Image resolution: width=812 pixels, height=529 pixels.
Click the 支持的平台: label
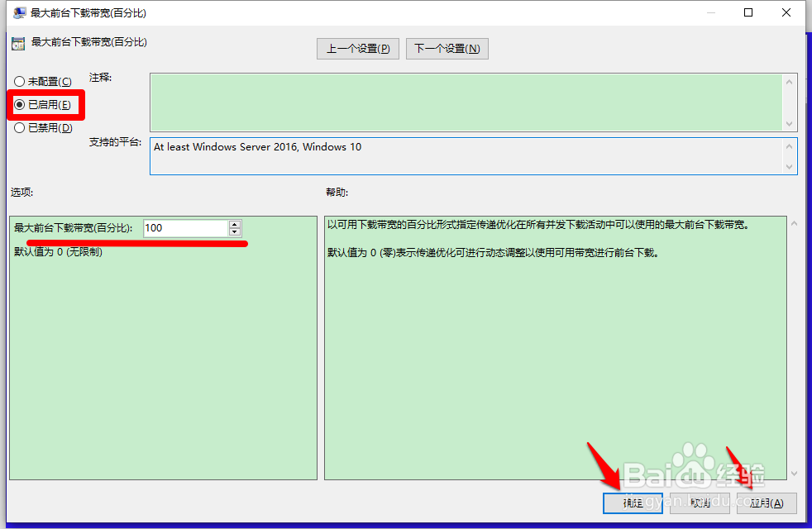[x=115, y=142]
